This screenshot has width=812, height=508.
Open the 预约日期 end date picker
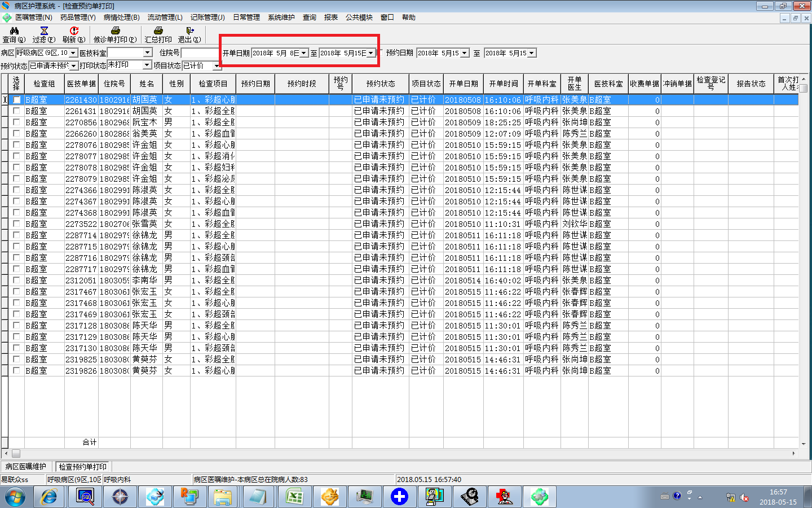(x=532, y=53)
